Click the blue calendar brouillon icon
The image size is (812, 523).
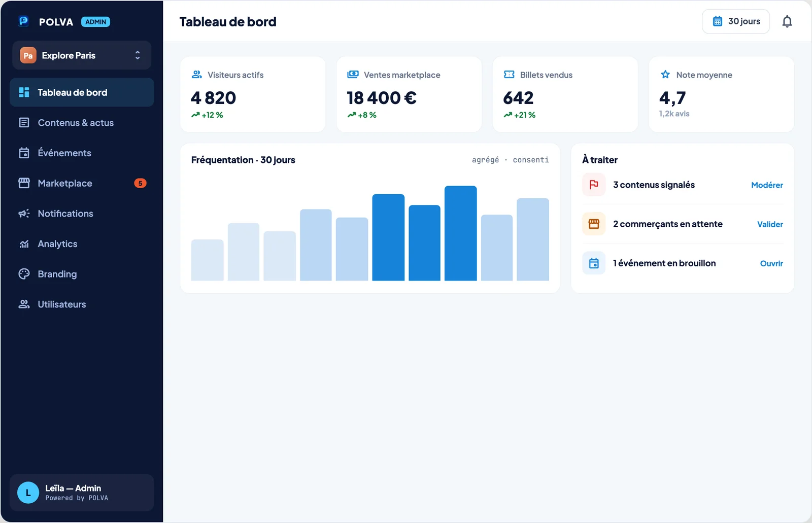click(x=594, y=263)
